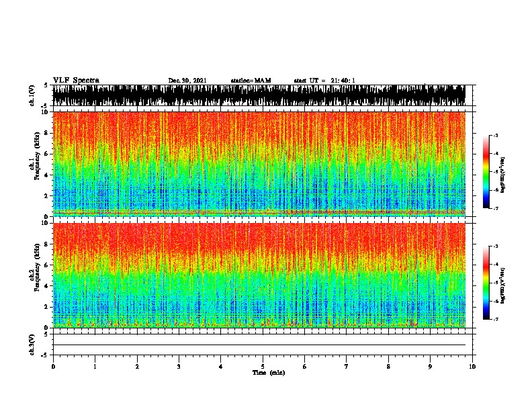Click time axis tick label "0"
This screenshot has width=532, height=411.
53,367
